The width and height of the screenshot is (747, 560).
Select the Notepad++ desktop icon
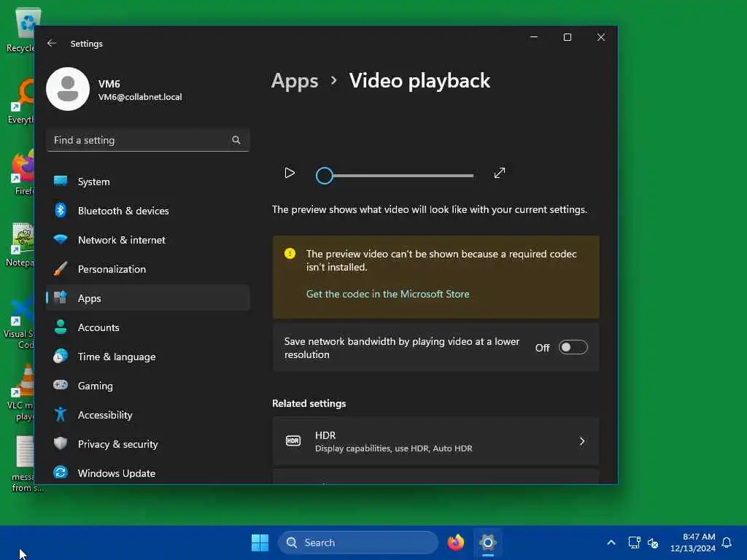click(21, 245)
